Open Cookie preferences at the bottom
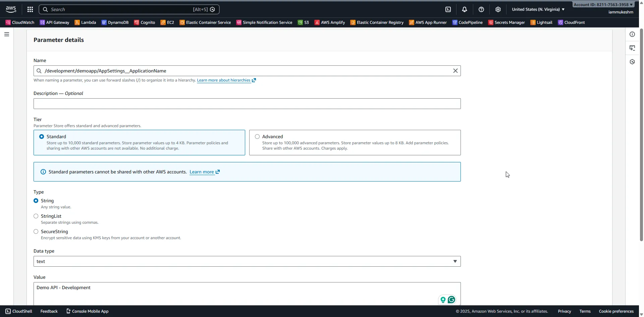The height and width of the screenshot is (317, 644). (x=615, y=311)
